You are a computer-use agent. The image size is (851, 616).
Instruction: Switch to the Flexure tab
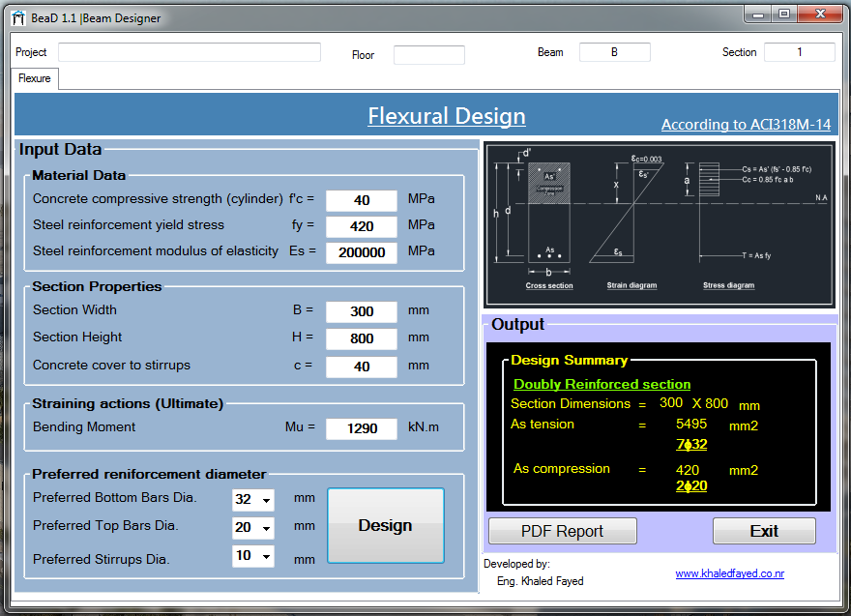(x=33, y=78)
